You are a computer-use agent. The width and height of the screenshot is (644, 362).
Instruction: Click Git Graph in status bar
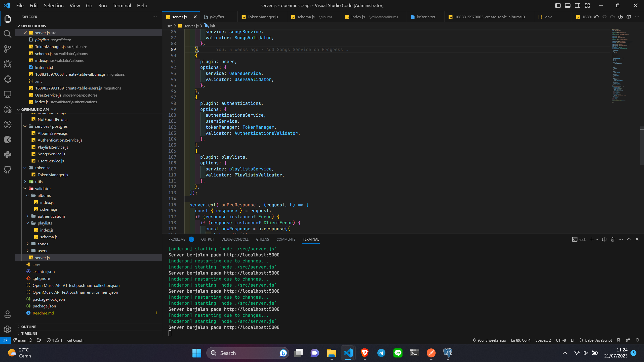click(75, 340)
